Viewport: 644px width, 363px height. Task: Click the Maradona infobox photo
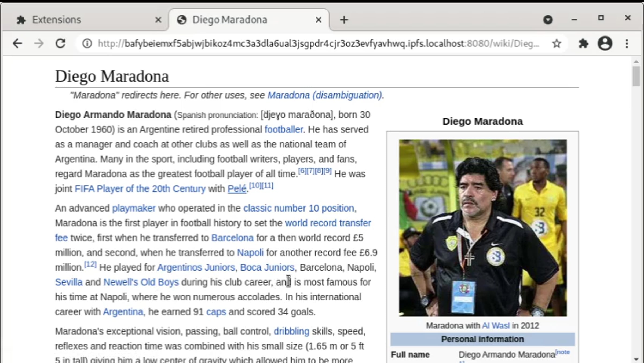[482, 228]
